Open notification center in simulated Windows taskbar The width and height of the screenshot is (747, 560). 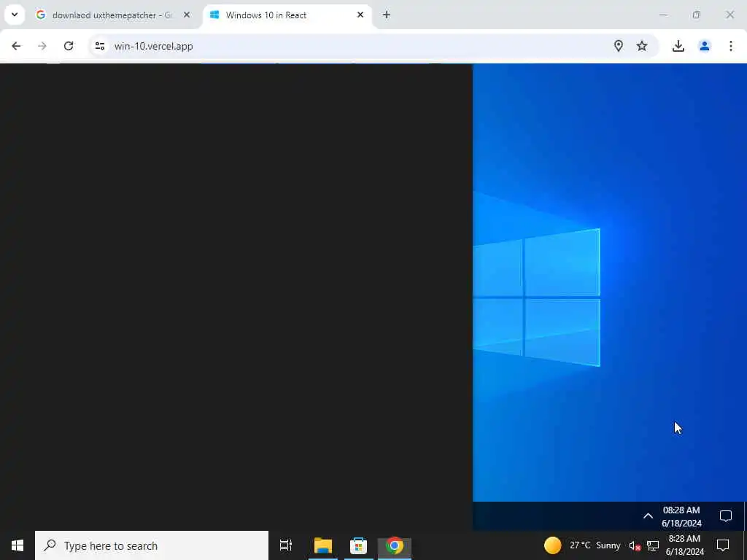pos(726,516)
